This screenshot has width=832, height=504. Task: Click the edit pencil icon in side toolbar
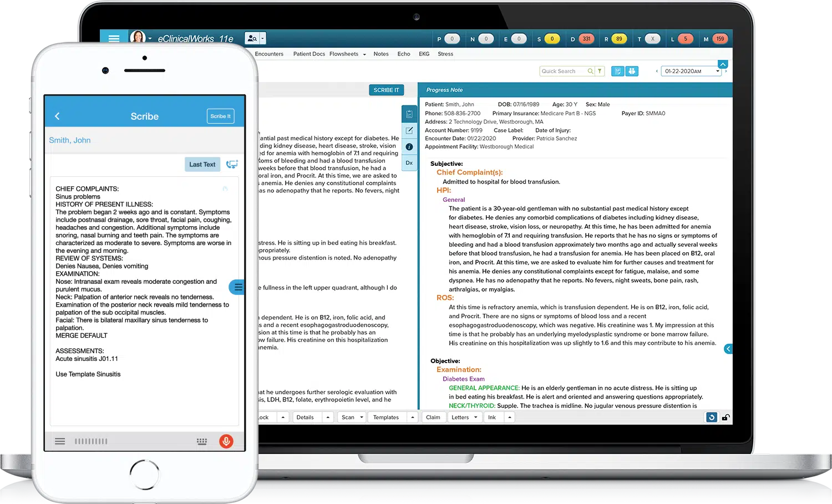click(409, 131)
